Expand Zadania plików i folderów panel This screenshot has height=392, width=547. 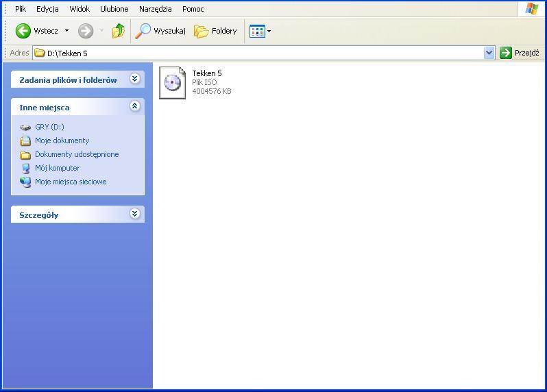(x=134, y=79)
